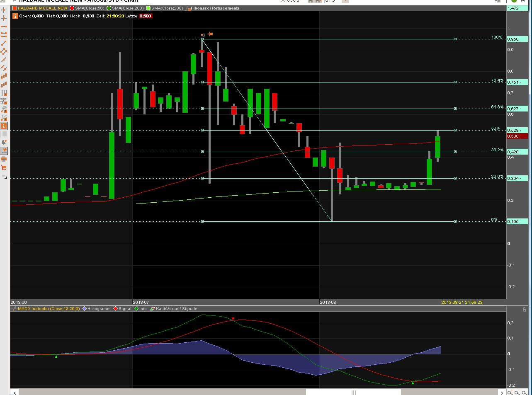Click the light green SMA(Close;200) legend entry
Screen dimensions: 532x395
tap(165, 8)
